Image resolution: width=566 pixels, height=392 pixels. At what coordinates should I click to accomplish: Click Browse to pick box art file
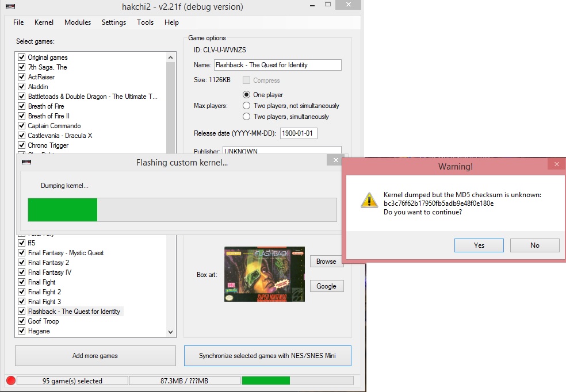pos(326,261)
